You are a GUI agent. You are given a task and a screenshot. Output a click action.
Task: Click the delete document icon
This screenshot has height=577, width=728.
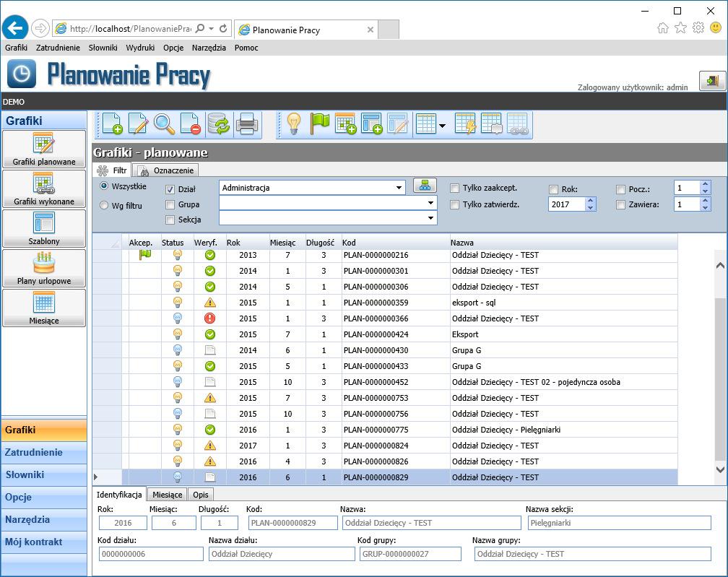[191, 124]
